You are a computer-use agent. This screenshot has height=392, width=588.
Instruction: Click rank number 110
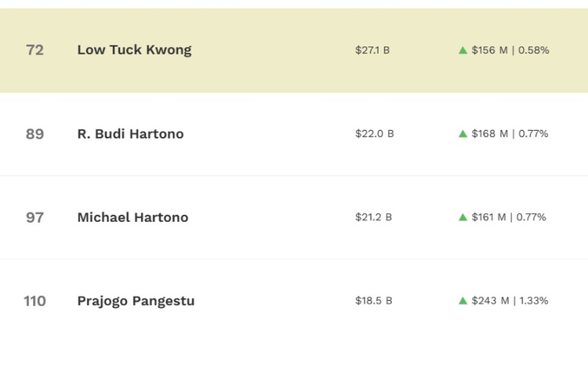[x=34, y=301]
